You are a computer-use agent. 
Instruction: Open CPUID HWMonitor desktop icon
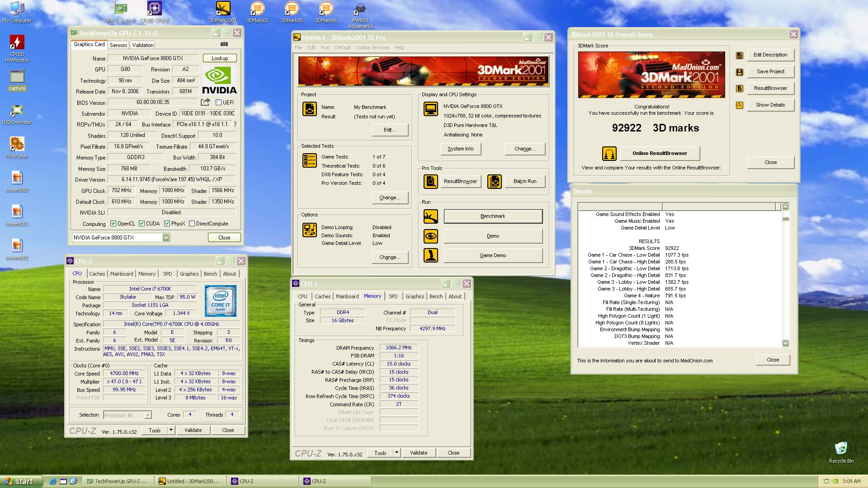(17, 49)
